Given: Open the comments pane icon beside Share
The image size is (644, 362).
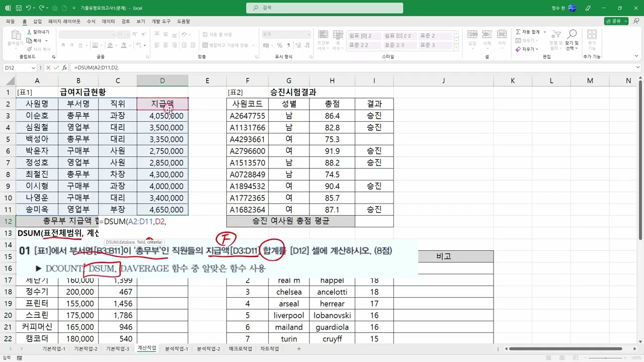Looking at the screenshot, I should 636,21.
